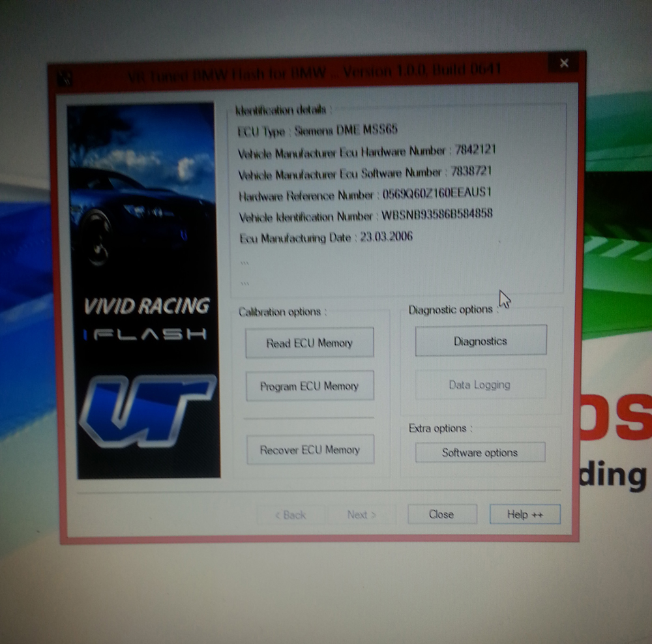Close the window with the title bar X

click(x=564, y=63)
